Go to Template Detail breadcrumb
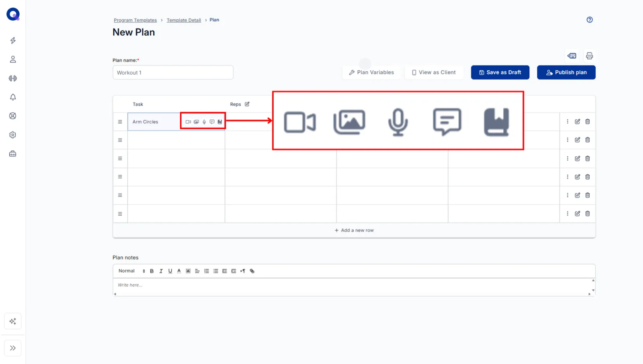The height and width of the screenshot is (364, 643). pos(184,20)
